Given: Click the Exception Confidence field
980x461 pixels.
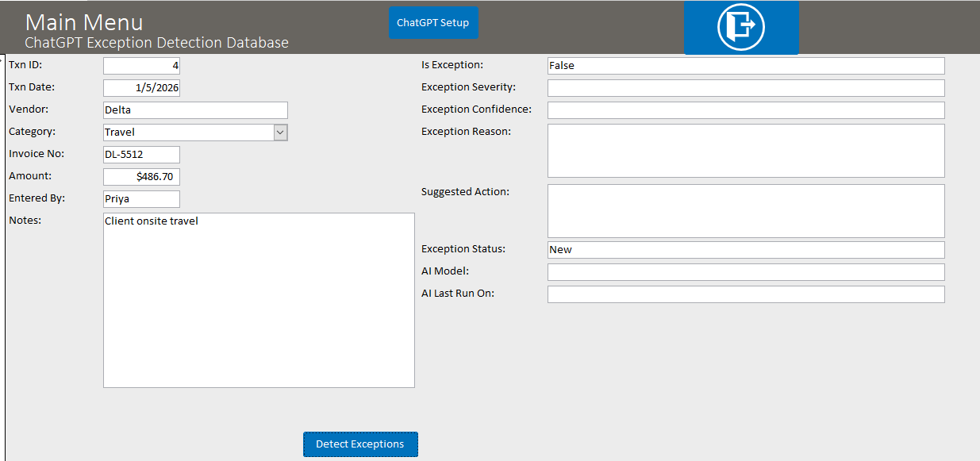Looking at the screenshot, I should (x=745, y=110).
